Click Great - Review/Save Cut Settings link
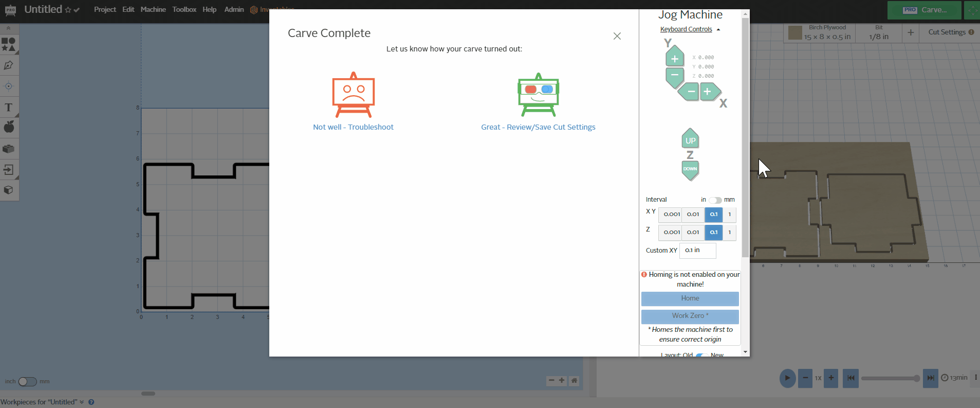Viewport: 980px width, 408px height. pyautogui.click(x=538, y=127)
